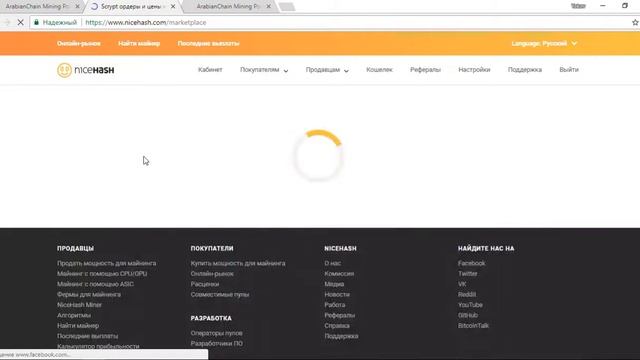Open Онлайн-рынок in the orange bar
640x360 pixels.
click(x=79, y=43)
